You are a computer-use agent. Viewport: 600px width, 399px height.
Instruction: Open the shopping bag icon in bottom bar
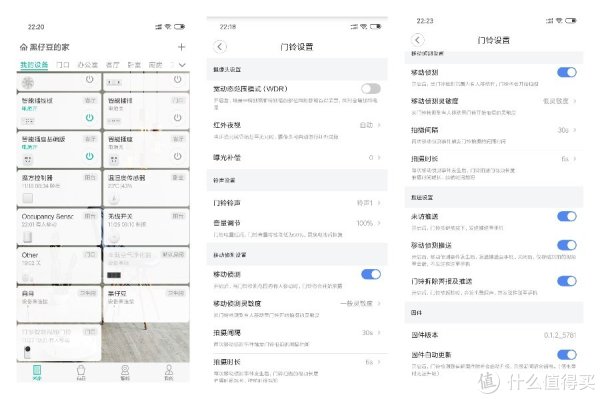(81, 372)
